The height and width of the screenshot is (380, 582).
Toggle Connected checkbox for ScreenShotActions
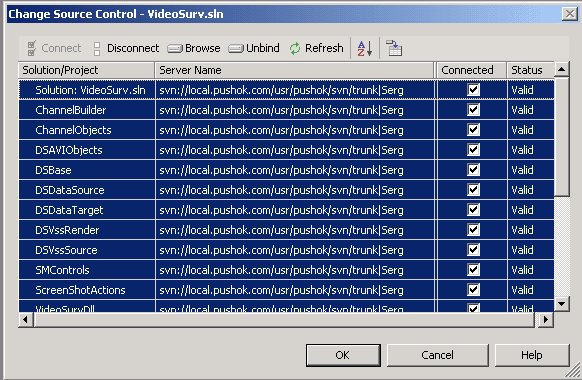pos(473,290)
